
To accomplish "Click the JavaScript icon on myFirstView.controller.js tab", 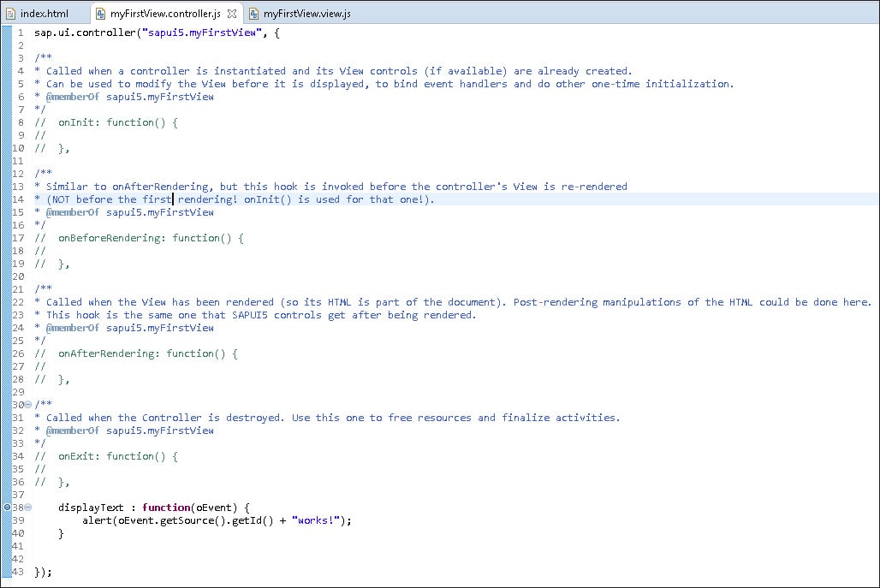I will tap(101, 13).
